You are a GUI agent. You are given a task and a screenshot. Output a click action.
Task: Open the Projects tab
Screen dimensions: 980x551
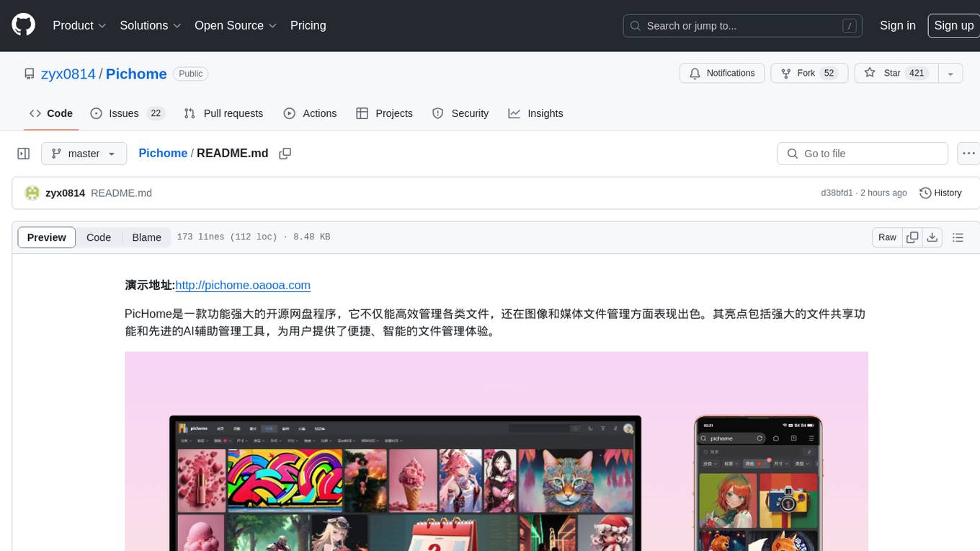click(x=384, y=113)
